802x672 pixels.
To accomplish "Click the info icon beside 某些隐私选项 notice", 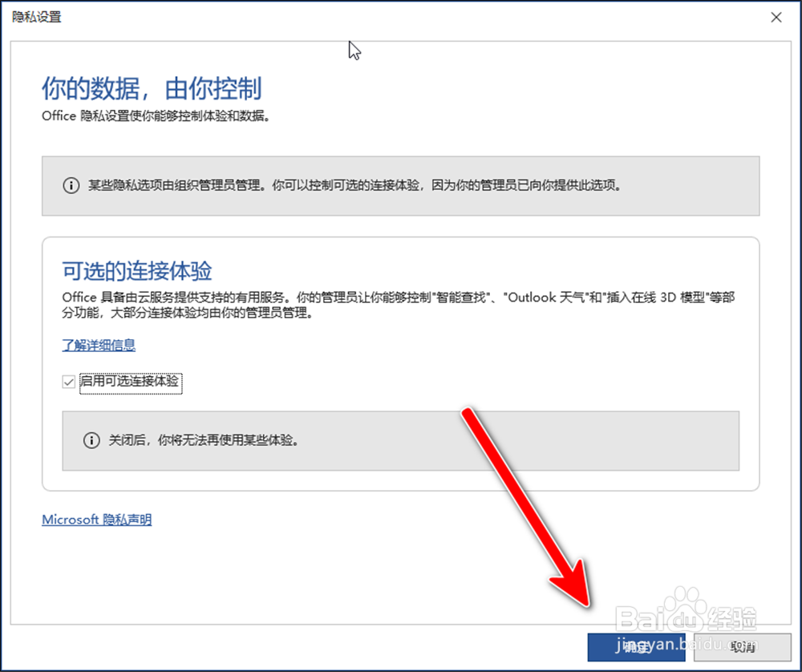I will [71, 185].
